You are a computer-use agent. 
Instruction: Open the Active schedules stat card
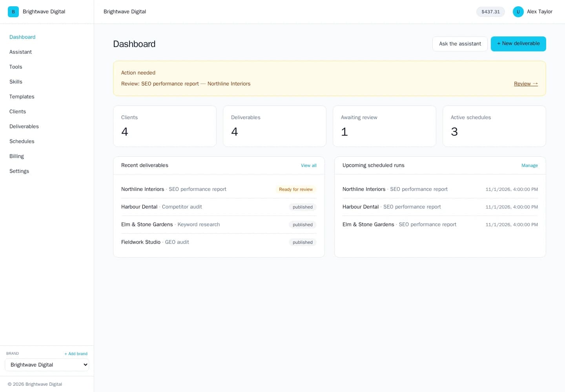tap(494, 126)
